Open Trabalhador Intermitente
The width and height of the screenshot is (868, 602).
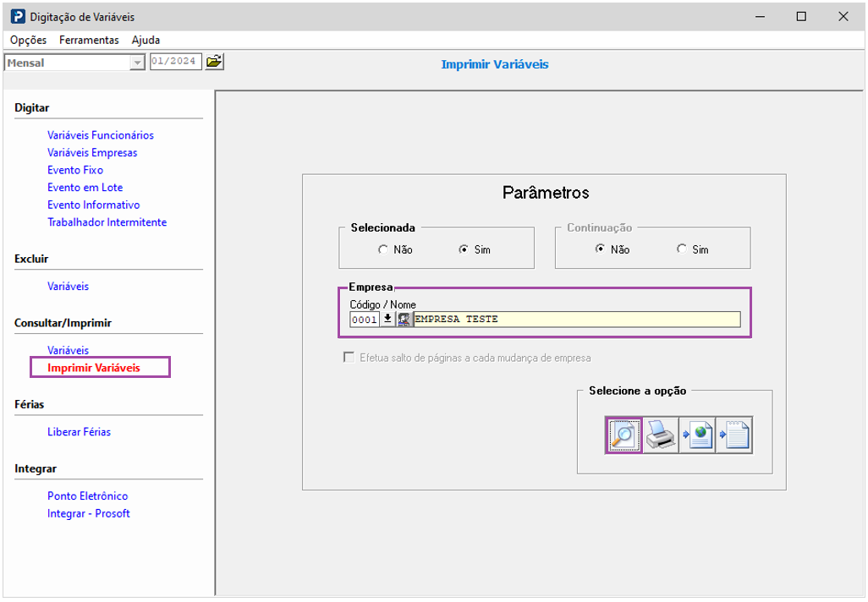click(x=107, y=222)
